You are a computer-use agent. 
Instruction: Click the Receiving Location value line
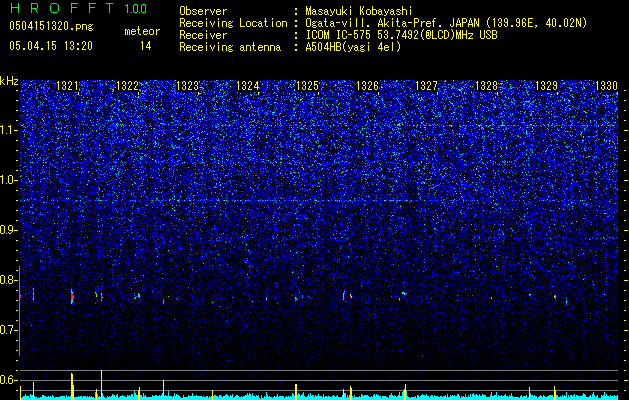[446, 23]
